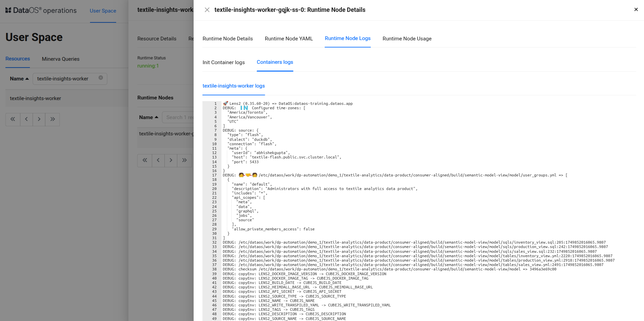Jump to last page in Resources pagination
This screenshot has width=644, height=321.
(x=53, y=119)
